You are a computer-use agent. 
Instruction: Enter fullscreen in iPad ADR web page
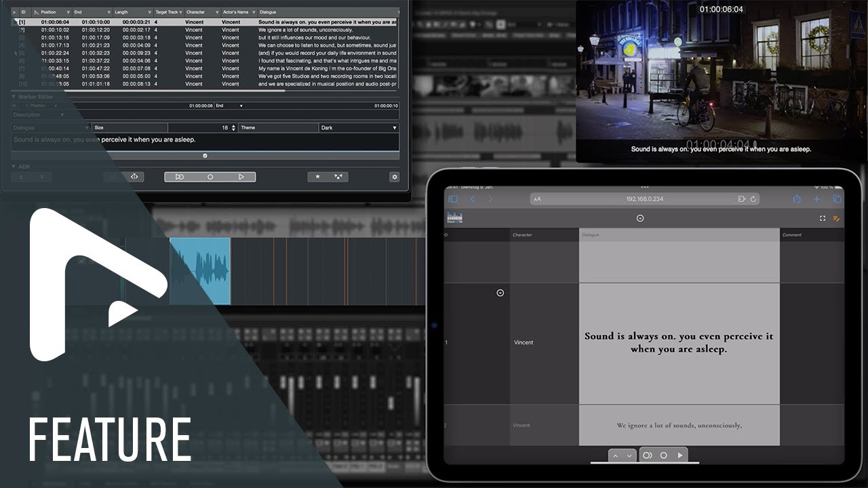(x=823, y=218)
